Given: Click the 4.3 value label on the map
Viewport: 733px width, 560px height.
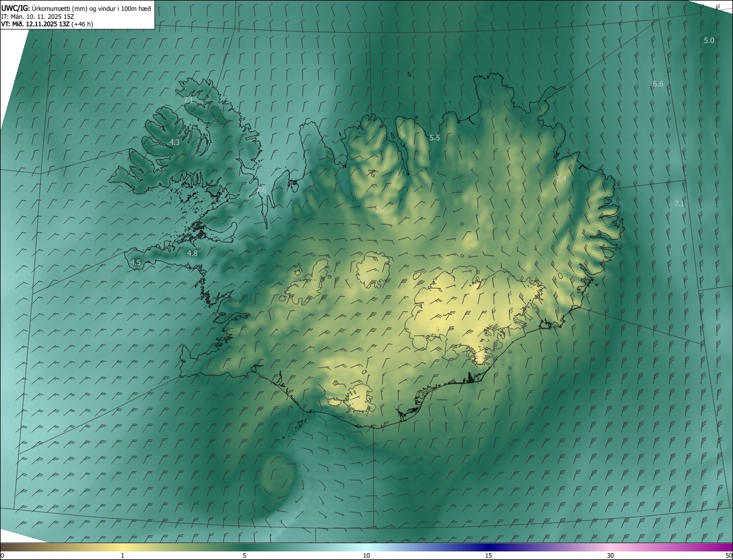Looking at the screenshot, I should pyautogui.click(x=175, y=142).
